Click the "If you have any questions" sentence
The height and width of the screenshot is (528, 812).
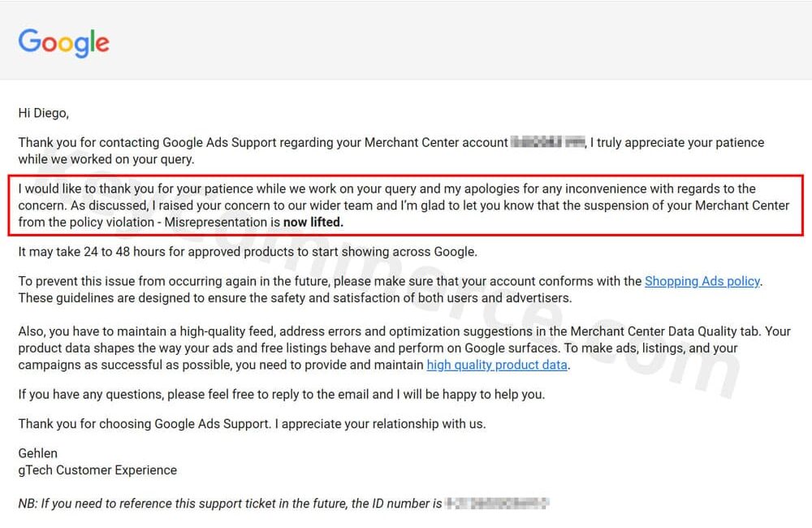point(281,395)
